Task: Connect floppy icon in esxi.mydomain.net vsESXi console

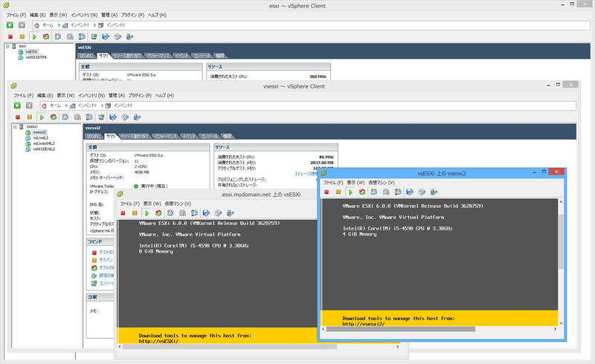Action: click(x=206, y=213)
